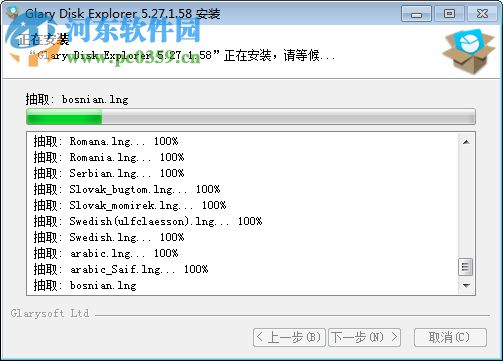Image resolution: width=503 pixels, height=361 pixels.
Task: Select the Romana.lng log line
Action: point(106,141)
